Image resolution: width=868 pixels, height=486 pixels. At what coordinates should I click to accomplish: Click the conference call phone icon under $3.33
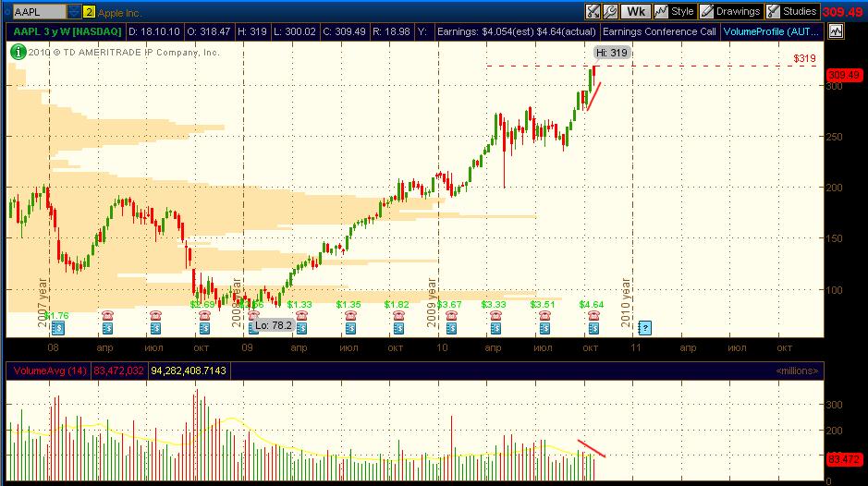point(495,315)
